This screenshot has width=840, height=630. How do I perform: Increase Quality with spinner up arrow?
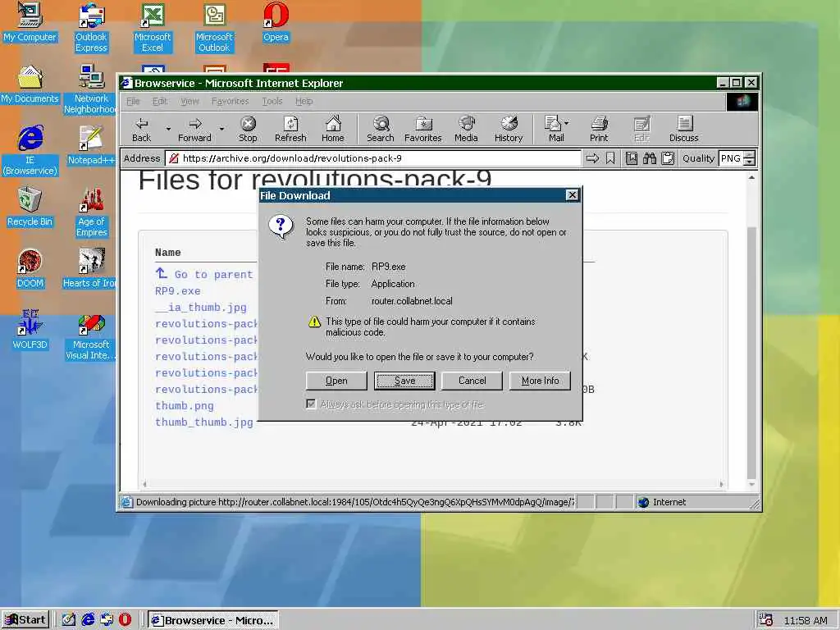pyautogui.click(x=750, y=155)
